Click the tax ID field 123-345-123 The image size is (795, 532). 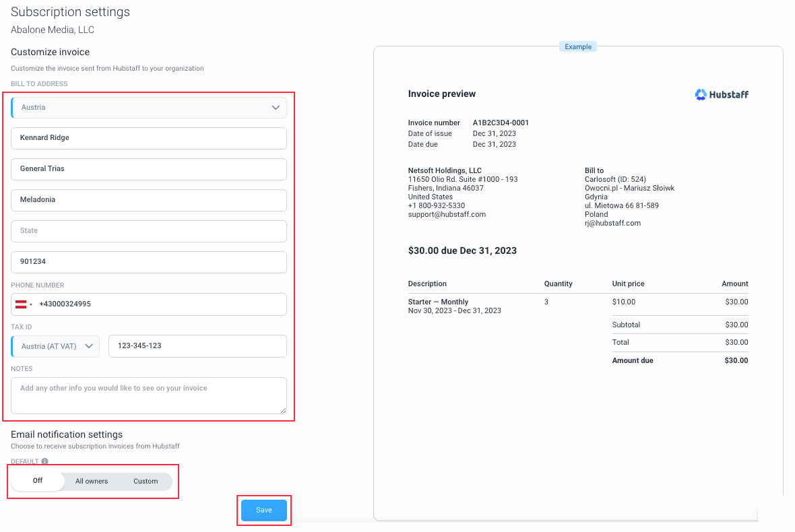197,346
